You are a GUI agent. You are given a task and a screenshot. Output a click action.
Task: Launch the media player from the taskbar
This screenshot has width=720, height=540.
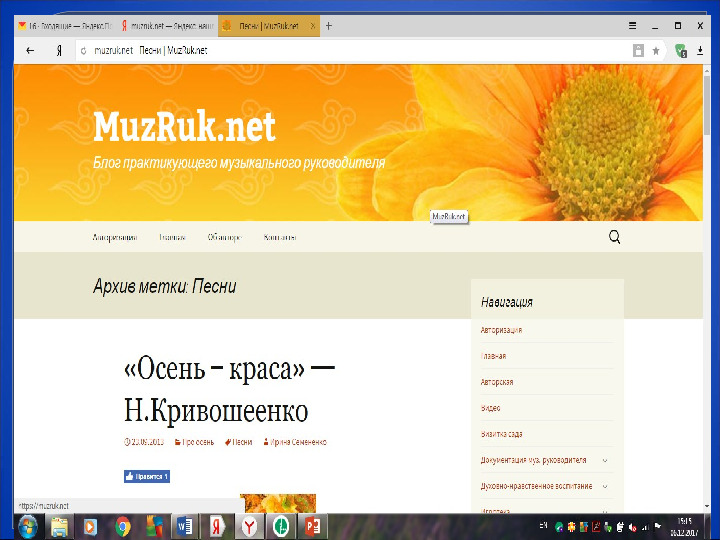[x=90, y=527]
